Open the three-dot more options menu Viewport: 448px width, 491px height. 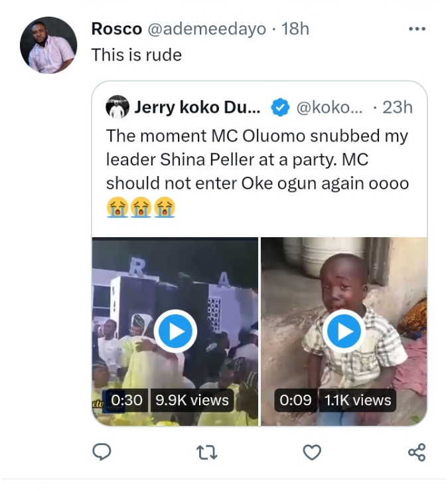(416, 29)
